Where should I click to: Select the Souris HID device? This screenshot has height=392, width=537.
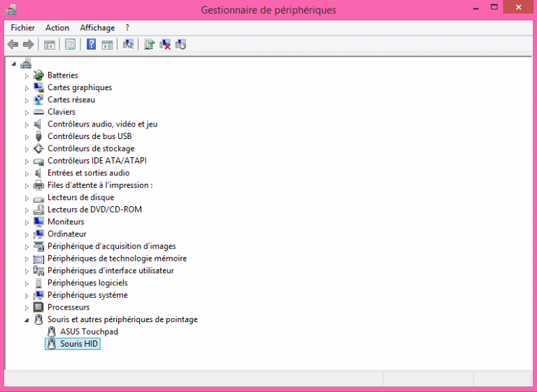(x=79, y=344)
